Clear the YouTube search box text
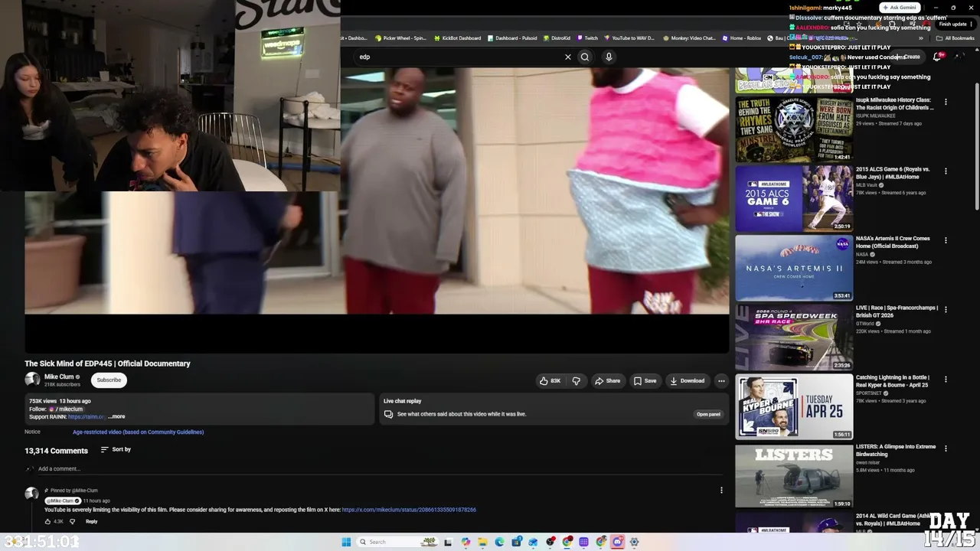This screenshot has height=551, width=980. tap(568, 57)
